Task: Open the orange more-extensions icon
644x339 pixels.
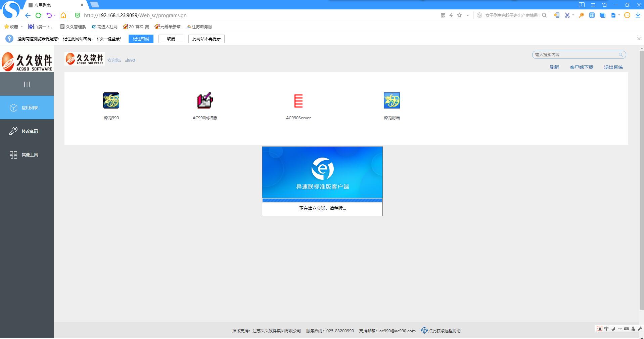Action: (627, 15)
